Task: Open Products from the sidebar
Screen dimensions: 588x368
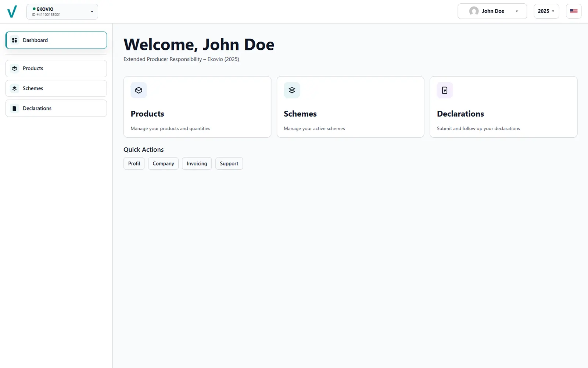Action: [33, 68]
